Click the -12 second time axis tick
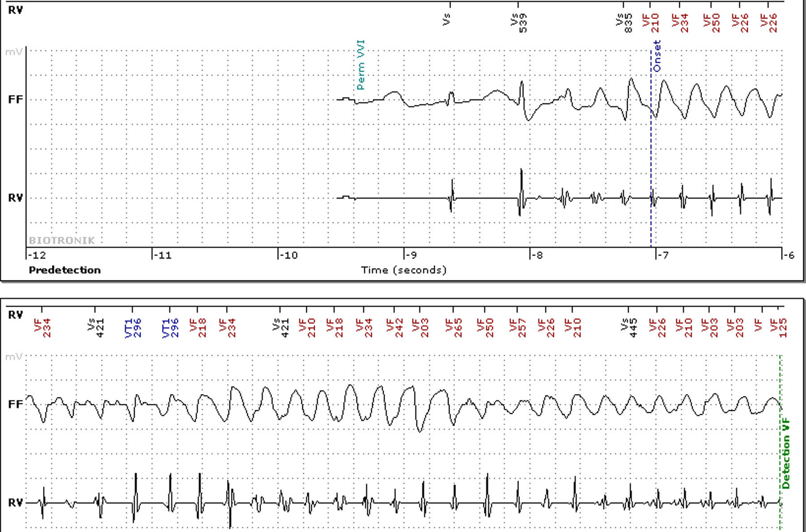The height and width of the screenshot is (532, 806). (x=37, y=255)
